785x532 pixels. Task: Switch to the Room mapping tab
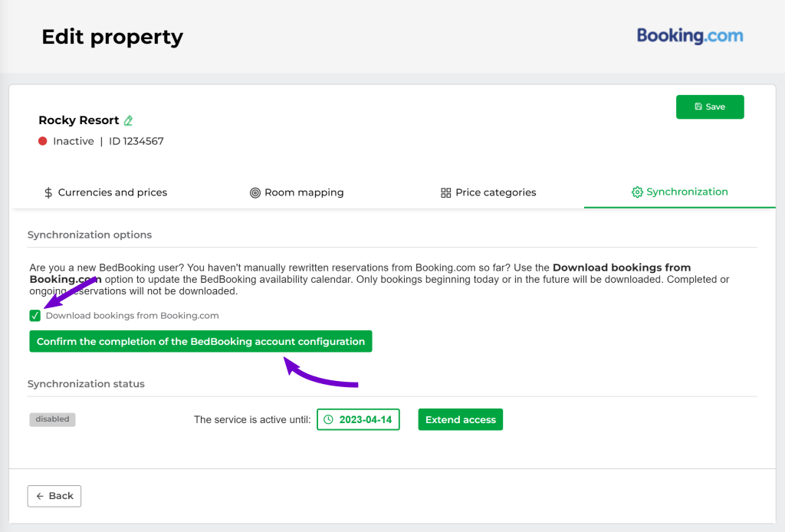[297, 192]
